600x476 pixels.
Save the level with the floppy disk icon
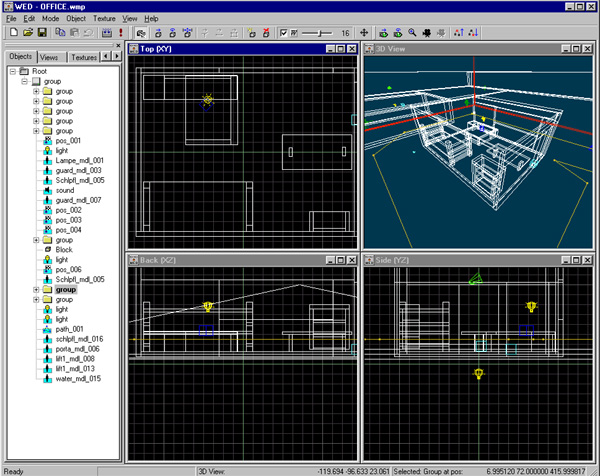click(41, 33)
